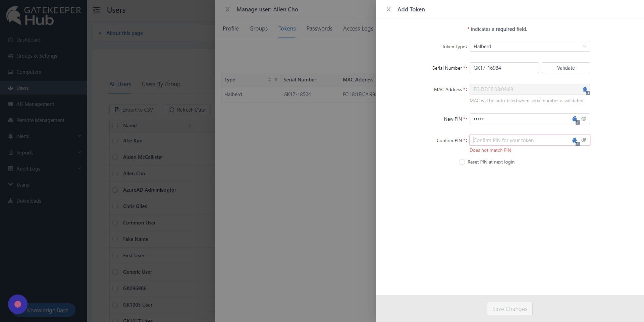Expand the Audit Logs menu chevron

pyautogui.click(x=79, y=169)
